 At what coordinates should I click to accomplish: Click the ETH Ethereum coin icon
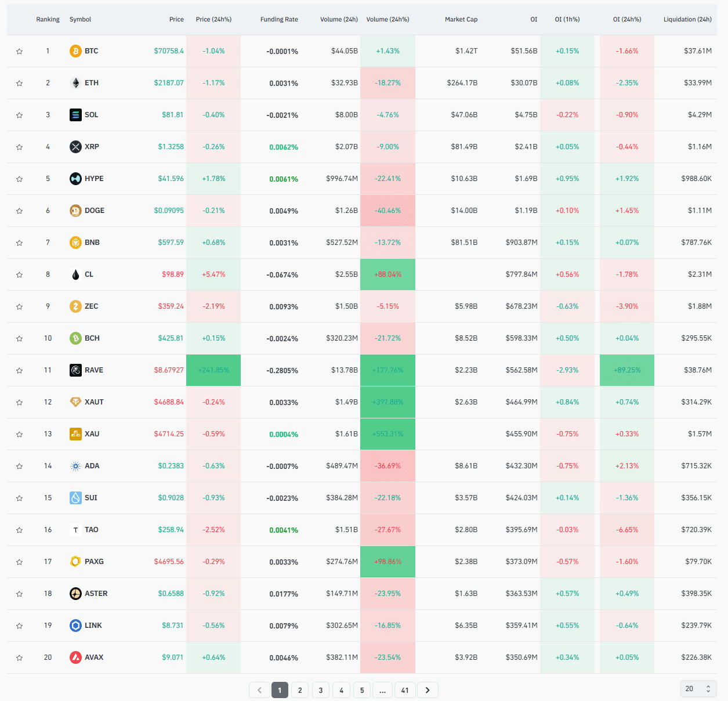[75, 83]
